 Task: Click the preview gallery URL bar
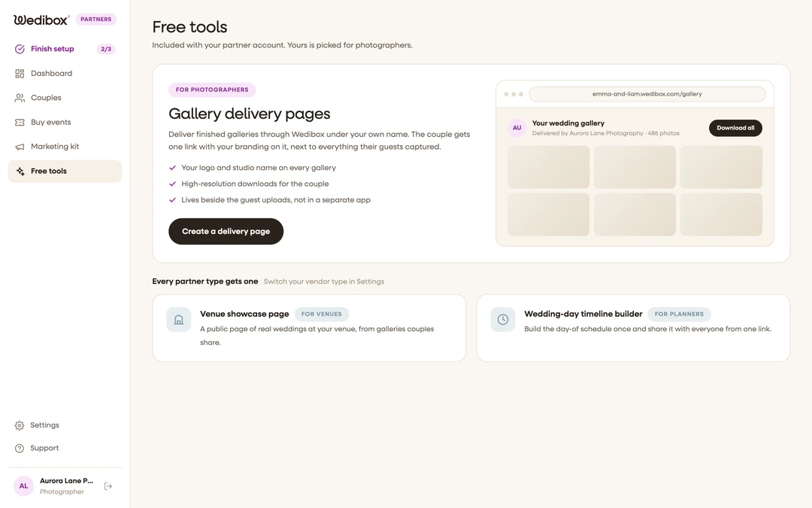(647, 94)
